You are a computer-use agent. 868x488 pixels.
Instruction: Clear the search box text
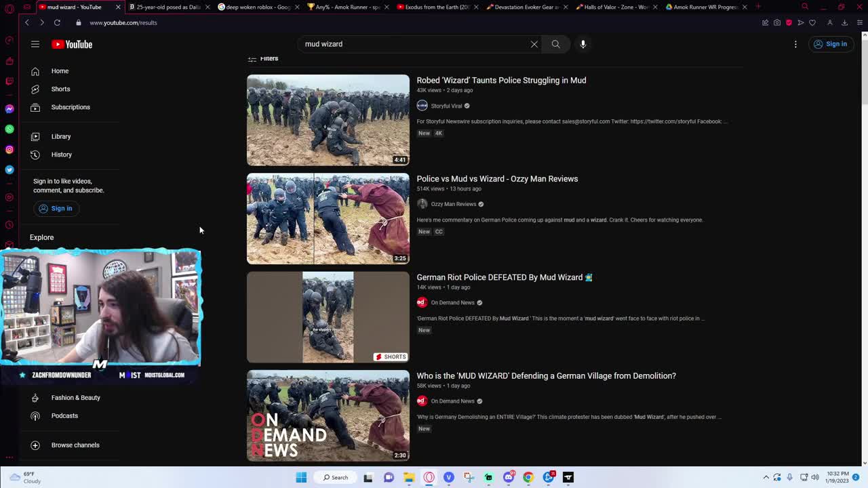pyautogui.click(x=534, y=44)
